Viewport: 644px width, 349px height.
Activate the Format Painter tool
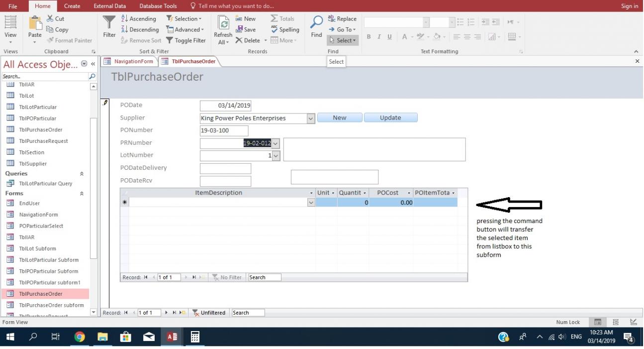[x=70, y=40]
